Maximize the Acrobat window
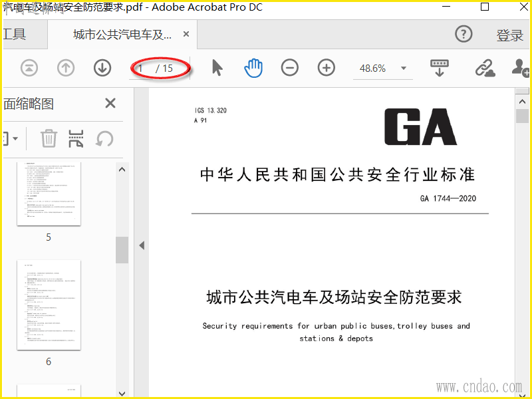Screen dimensions: 532x399 [x=485, y=7]
